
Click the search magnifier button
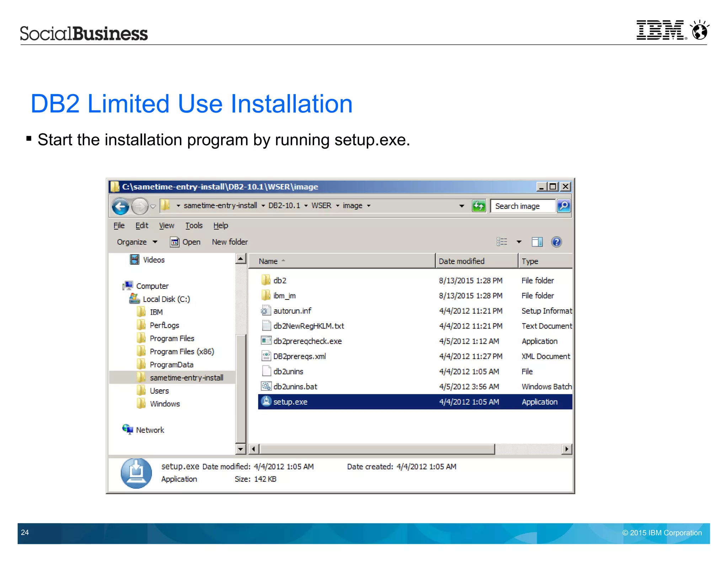[x=563, y=206]
